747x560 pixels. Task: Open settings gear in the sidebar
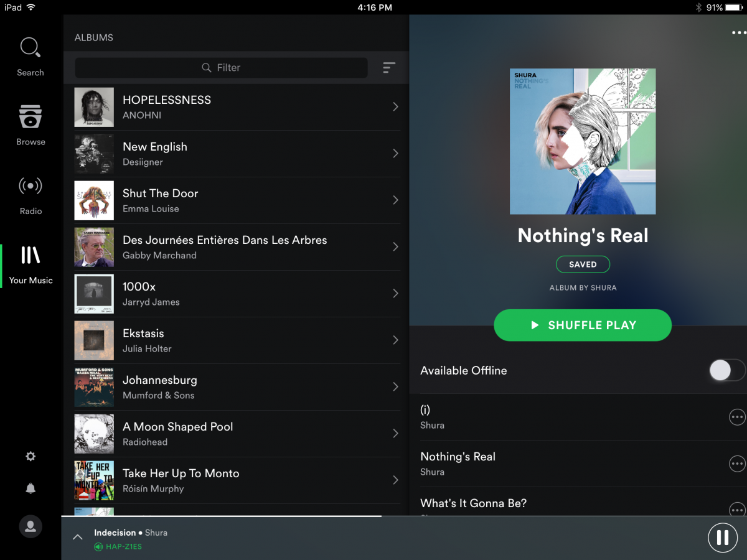[31, 457]
